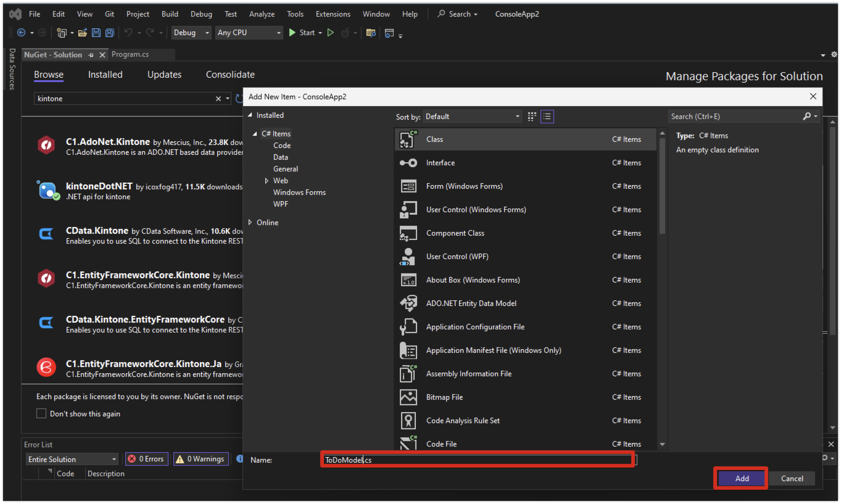Click the Bitmap File template icon

pos(408,397)
